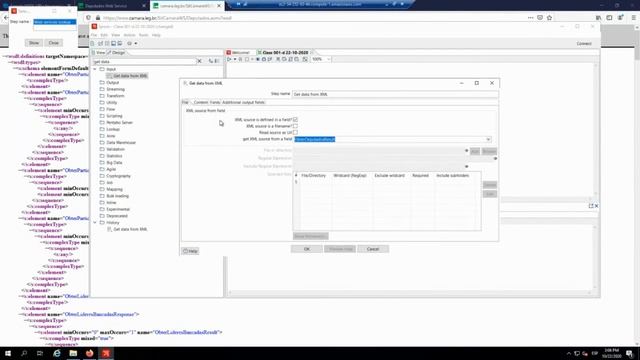Open Task View on the taskbar
This screenshot has height=360, width=640.
[40, 353]
